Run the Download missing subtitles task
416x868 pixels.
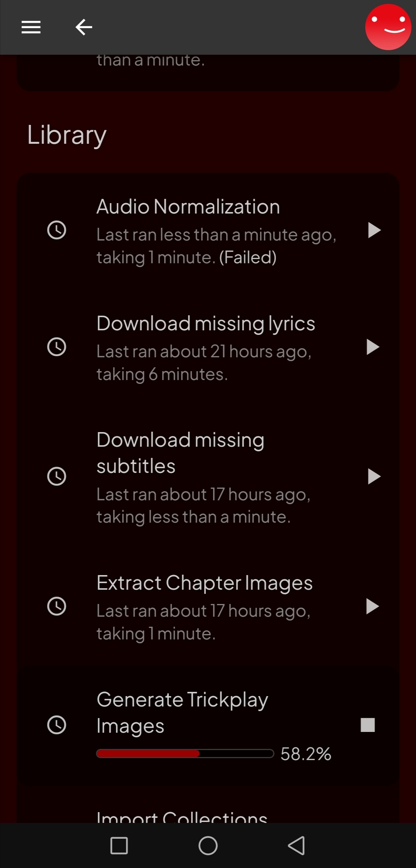pyautogui.click(x=373, y=477)
